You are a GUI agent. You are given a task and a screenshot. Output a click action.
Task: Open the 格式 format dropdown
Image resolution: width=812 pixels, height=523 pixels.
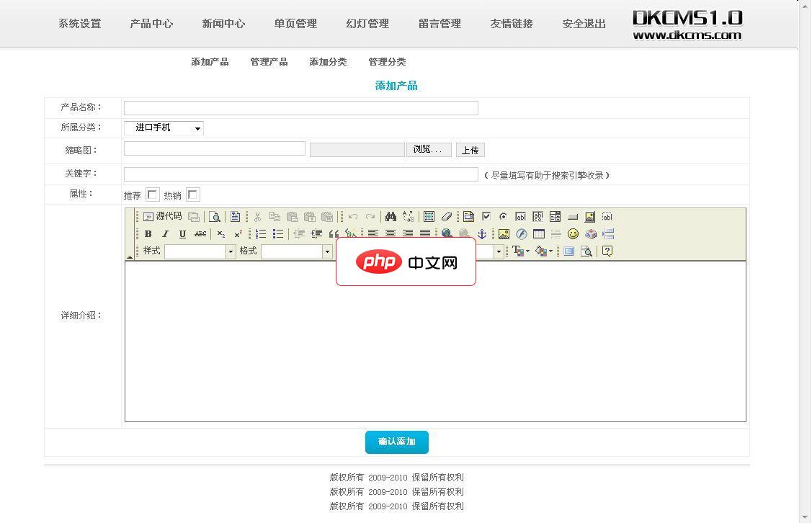click(328, 251)
